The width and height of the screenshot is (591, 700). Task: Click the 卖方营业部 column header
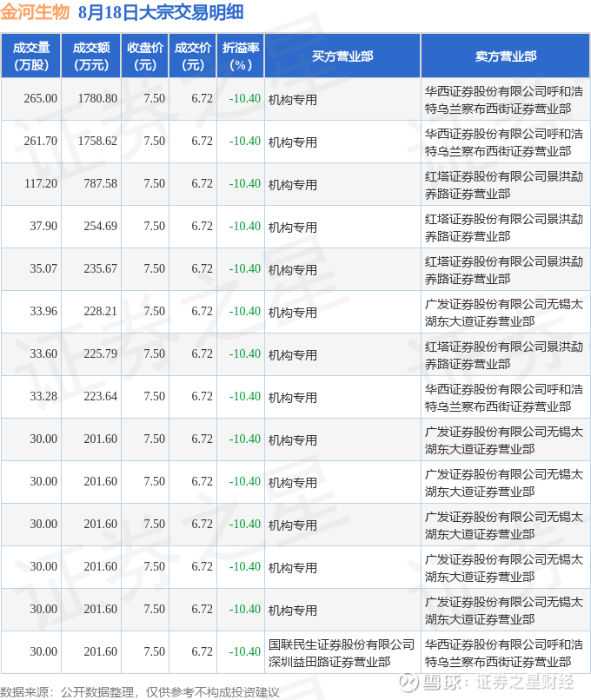[x=505, y=56]
